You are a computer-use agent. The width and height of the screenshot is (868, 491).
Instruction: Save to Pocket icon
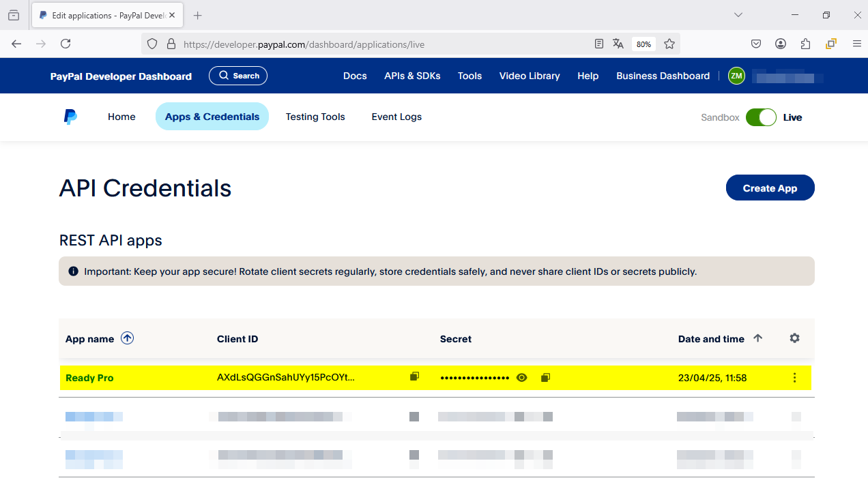[x=756, y=44]
